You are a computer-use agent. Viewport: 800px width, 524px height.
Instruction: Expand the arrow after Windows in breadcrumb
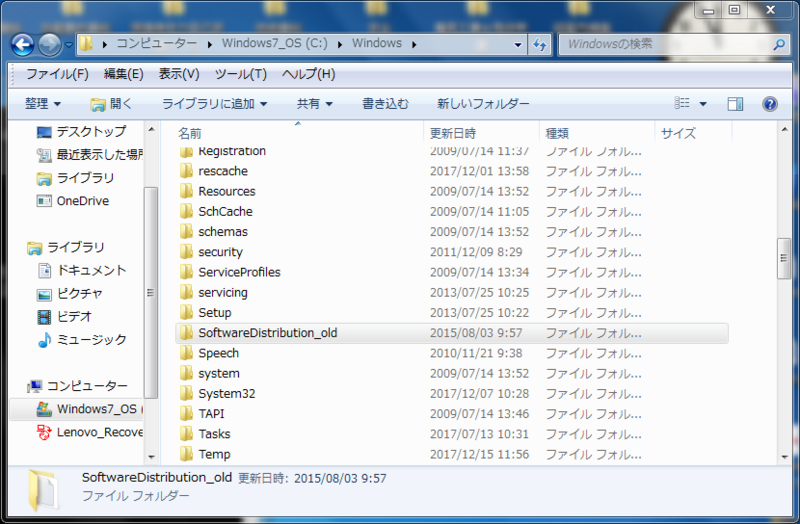pos(414,44)
